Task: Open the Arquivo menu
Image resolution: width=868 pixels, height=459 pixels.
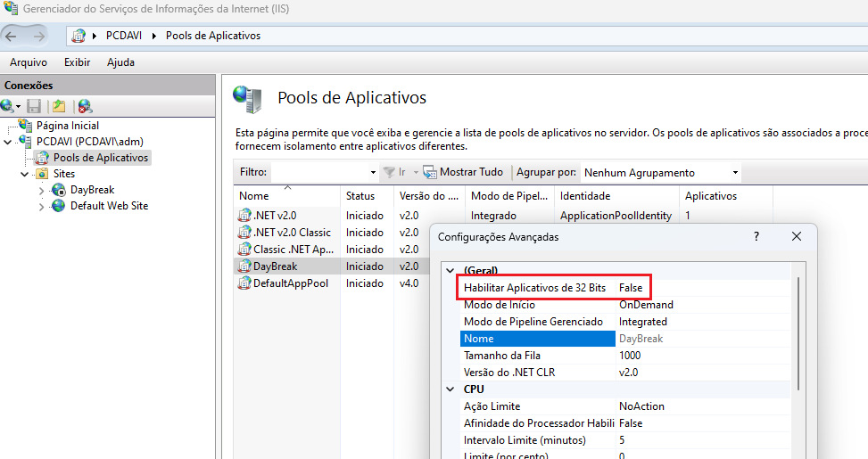Action: coord(29,62)
